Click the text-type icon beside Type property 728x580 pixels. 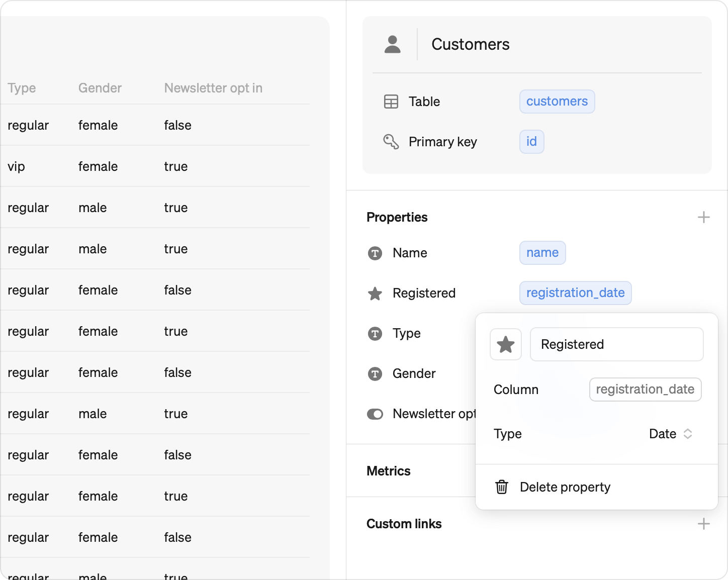tap(375, 333)
